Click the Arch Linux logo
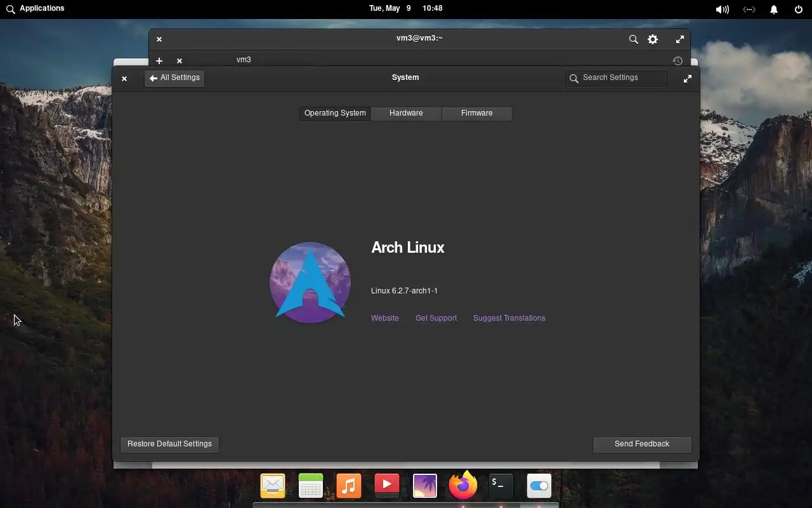Image resolution: width=812 pixels, height=508 pixels. click(310, 283)
